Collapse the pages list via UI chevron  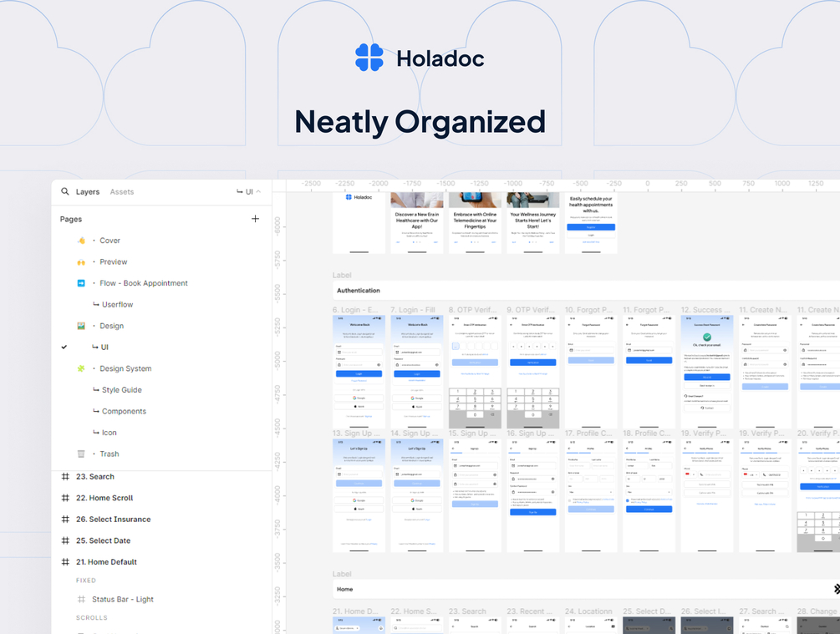pyautogui.click(x=258, y=191)
